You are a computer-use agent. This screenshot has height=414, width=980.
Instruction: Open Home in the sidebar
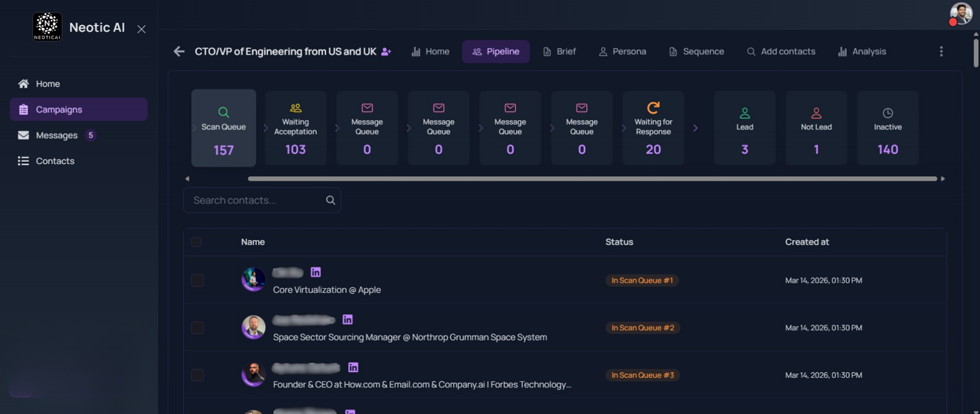point(79,84)
